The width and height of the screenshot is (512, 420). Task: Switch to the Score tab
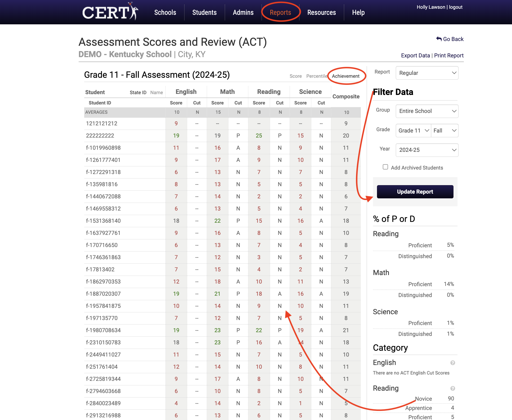295,76
